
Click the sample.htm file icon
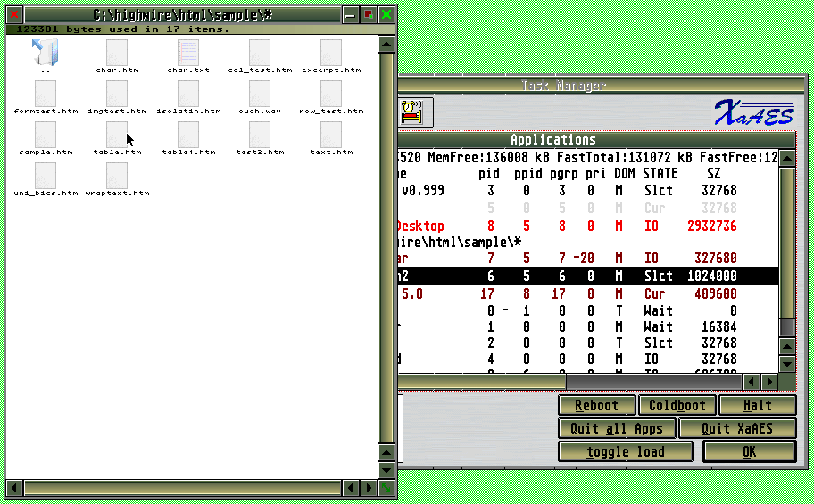tap(46, 134)
